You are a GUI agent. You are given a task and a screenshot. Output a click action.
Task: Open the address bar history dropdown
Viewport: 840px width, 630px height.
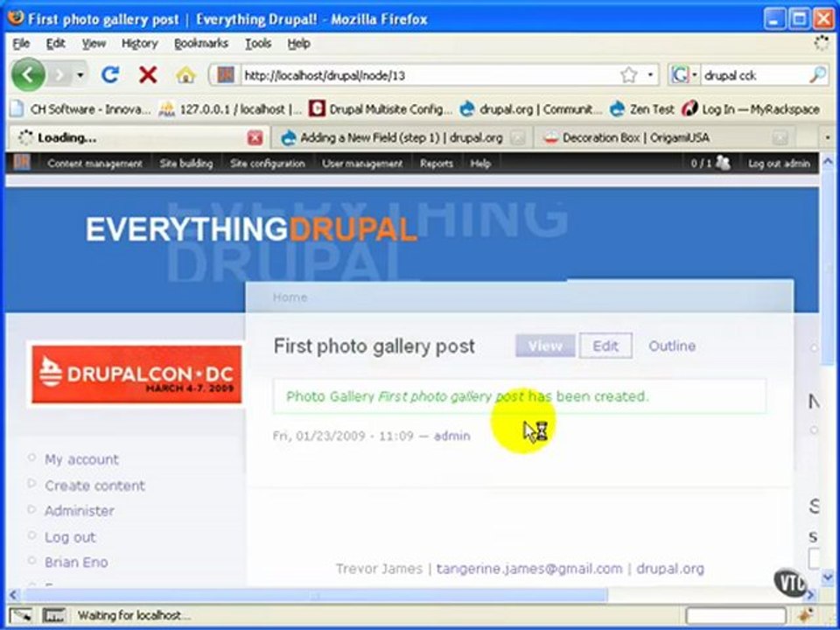point(650,75)
